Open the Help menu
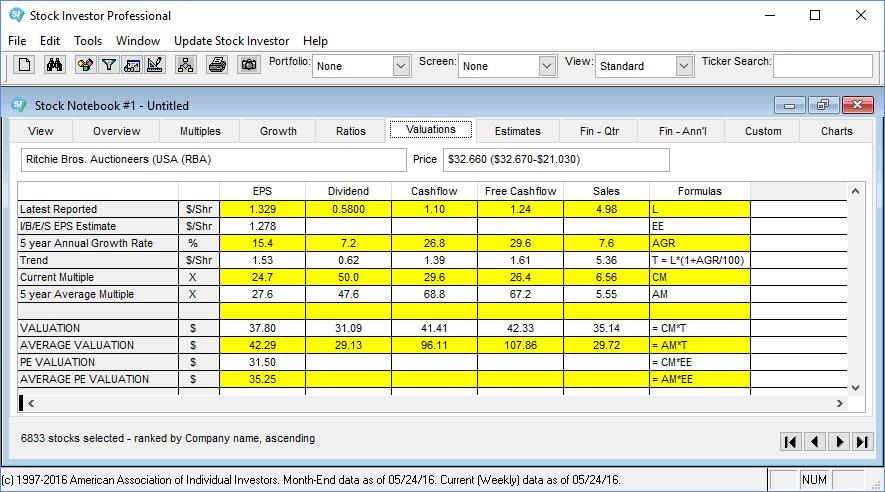This screenshot has width=885, height=492. [315, 41]
